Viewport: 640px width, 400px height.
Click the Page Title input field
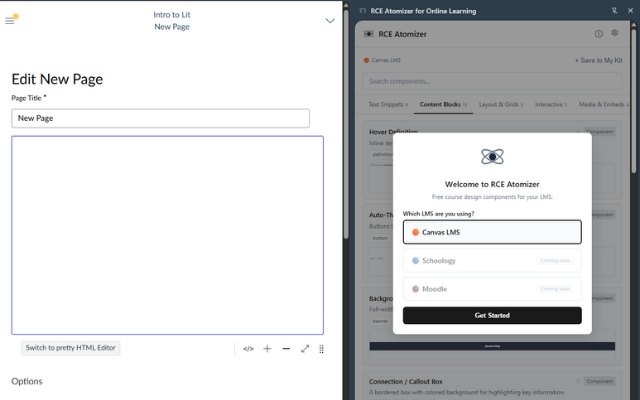[x=160, y=118]
